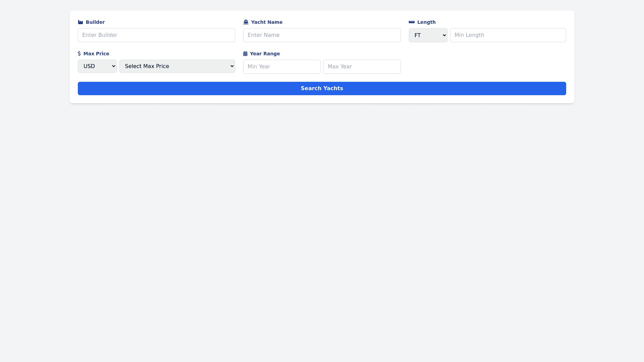Image resolution: width=644 pixels, height=362 pixels.
Task: Select the Min Length input box
Action: 508,35
